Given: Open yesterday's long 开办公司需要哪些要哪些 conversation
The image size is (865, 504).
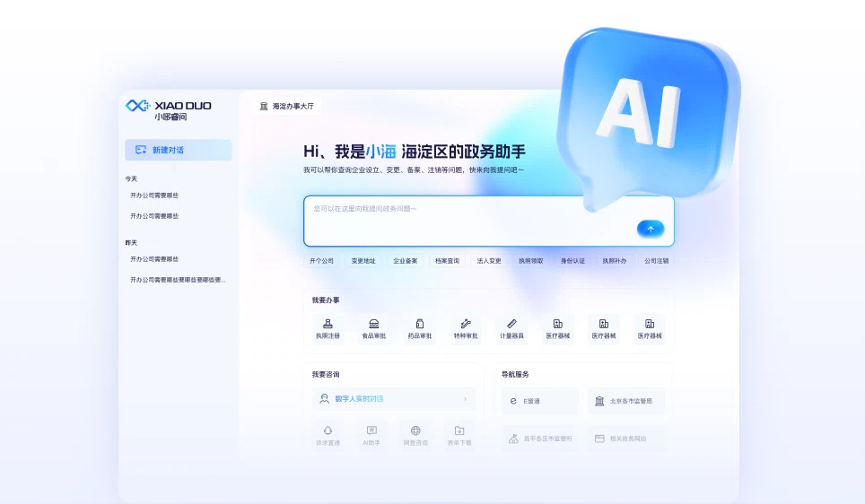Looking at the screenshot, I should [178, 280].
